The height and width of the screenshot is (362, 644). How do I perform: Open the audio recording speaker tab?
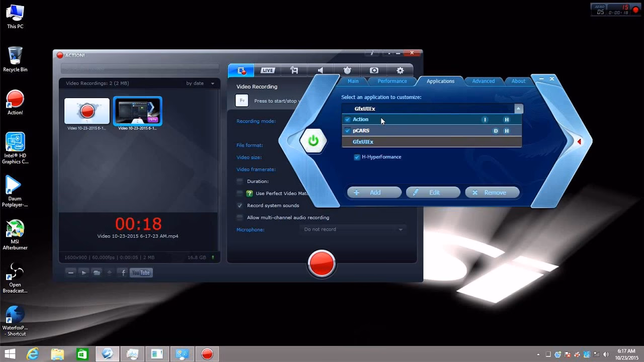pos(320,71)
